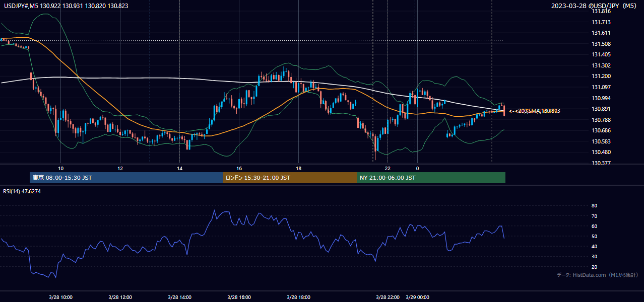
Task: Click the RSI axis level 80
Action: point(594,206)
